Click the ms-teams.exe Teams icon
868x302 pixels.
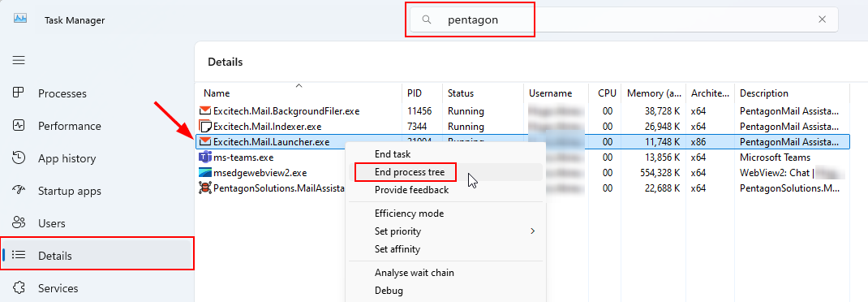pyautogui.click(x=204, y=157)
